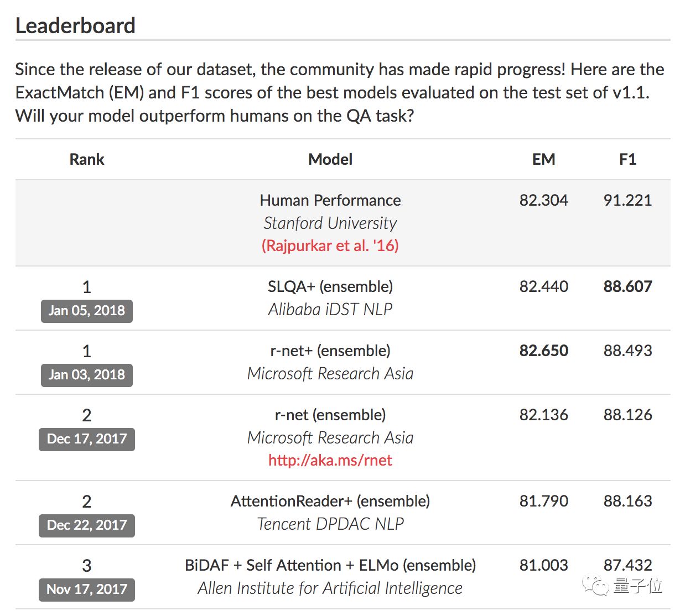Open the Rajpurkar et al. '16 link
This screenshot has width=685, height=616.
click(330, 246)
